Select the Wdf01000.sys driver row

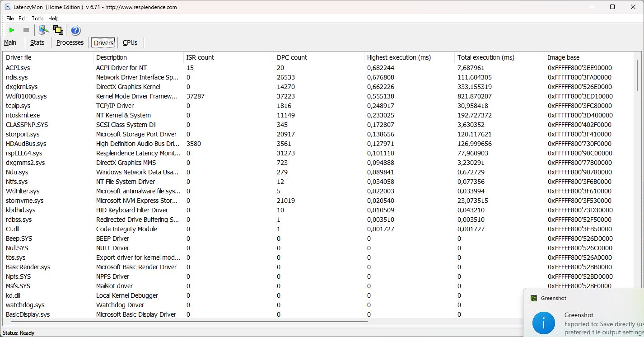pos(318,96)
